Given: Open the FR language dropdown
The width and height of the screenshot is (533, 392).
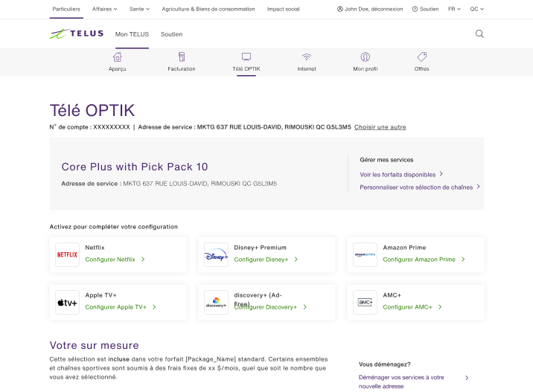Looking at the screenshot, I should coord(454,9).
